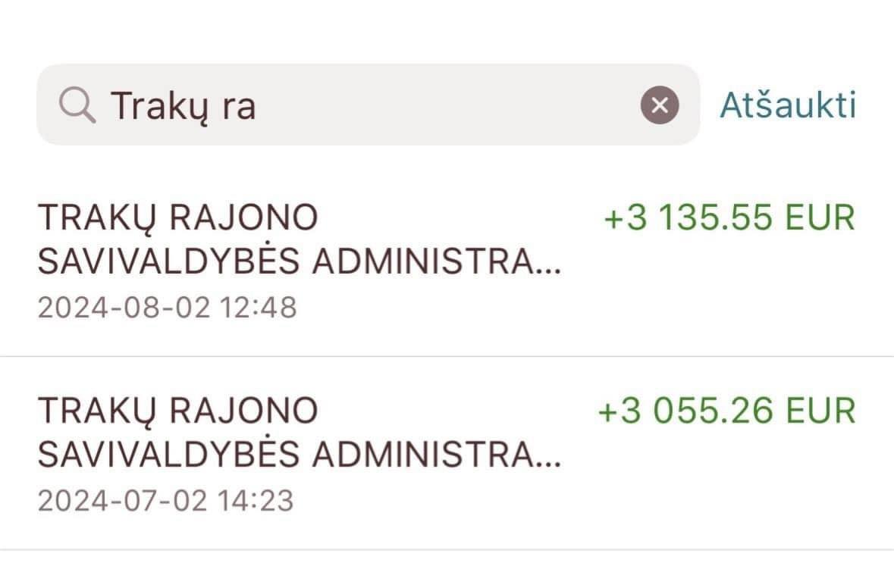
Task: Click the 2024-07-02 14:23 timestamp
Action: (x=165, y=501)
